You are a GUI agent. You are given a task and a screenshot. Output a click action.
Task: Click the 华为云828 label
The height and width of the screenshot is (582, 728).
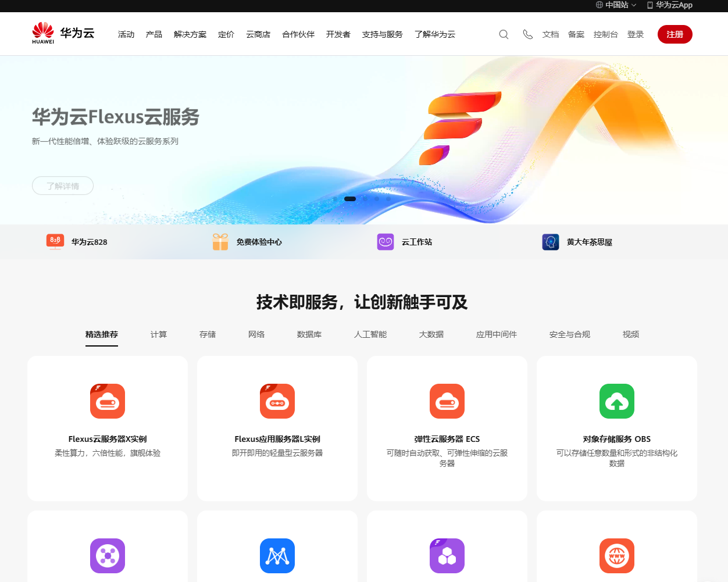pyautogui.click(x=90, y=242)
